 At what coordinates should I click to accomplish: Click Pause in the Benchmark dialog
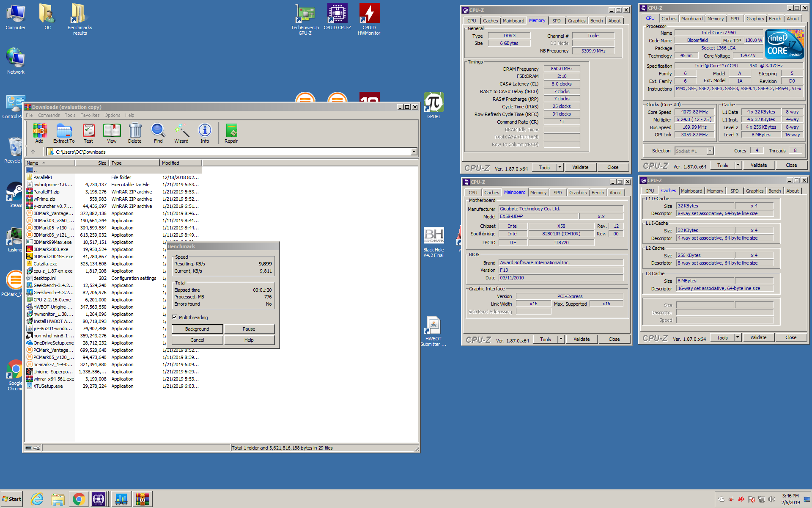tap(249, 329)
